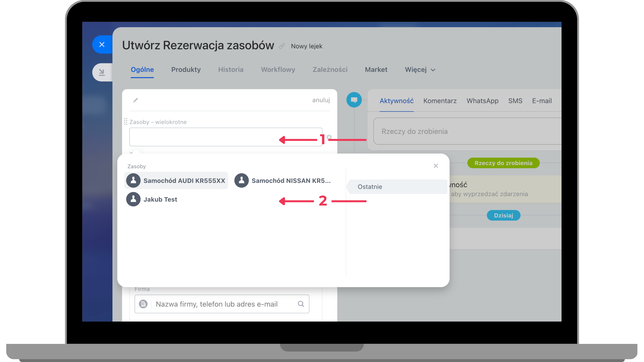644x362 pixels.
Task: Click the anuluj link
Action: pyautogui.click(x=321, y=100)
